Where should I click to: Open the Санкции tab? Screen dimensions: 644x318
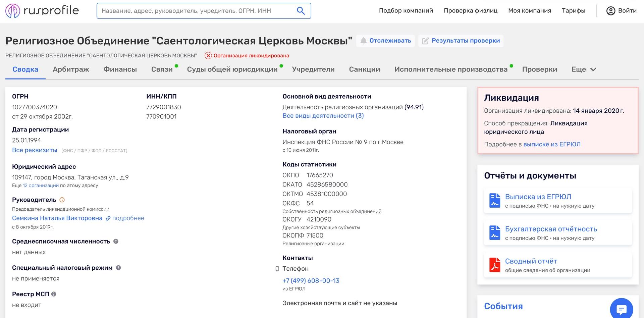pos(365,69)
